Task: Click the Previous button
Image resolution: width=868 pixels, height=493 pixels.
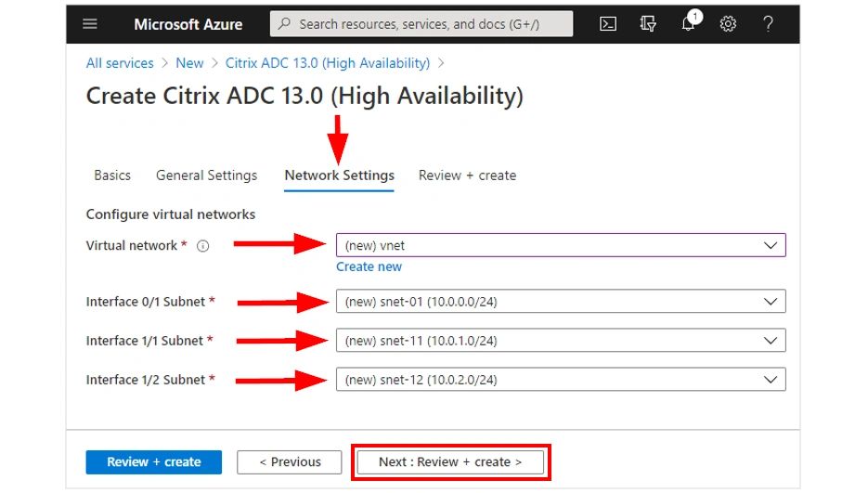Action: click(290, 462)
